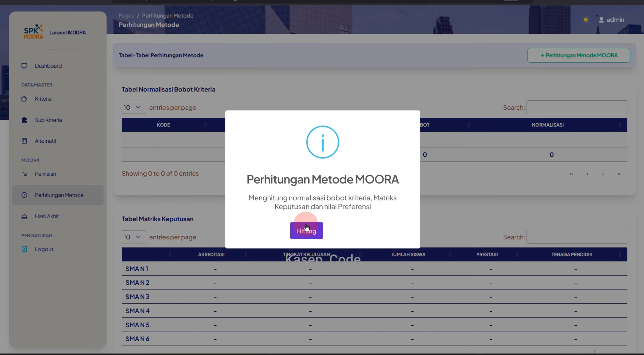Focus the Search field of Normalisasi table
This screenshot has width=644, height=355.
577,107
